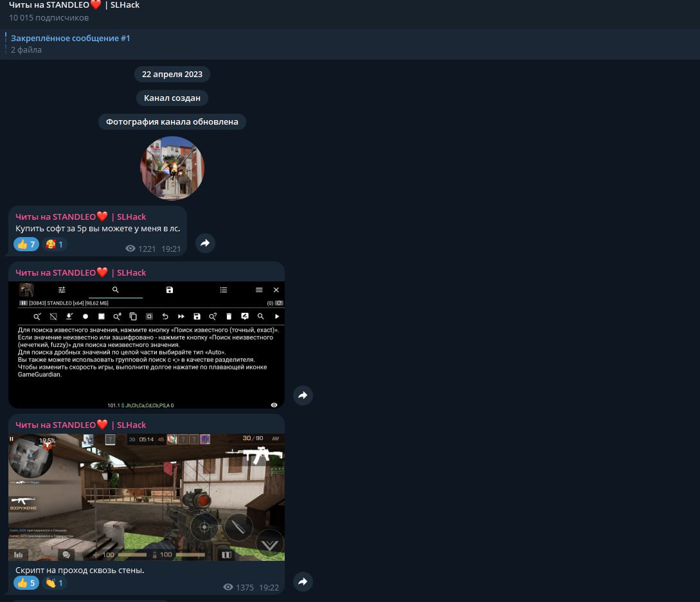Open the GameGuardian help screenshot image
700x602 pixels.
pyautogui.click(x=147, y=345)
